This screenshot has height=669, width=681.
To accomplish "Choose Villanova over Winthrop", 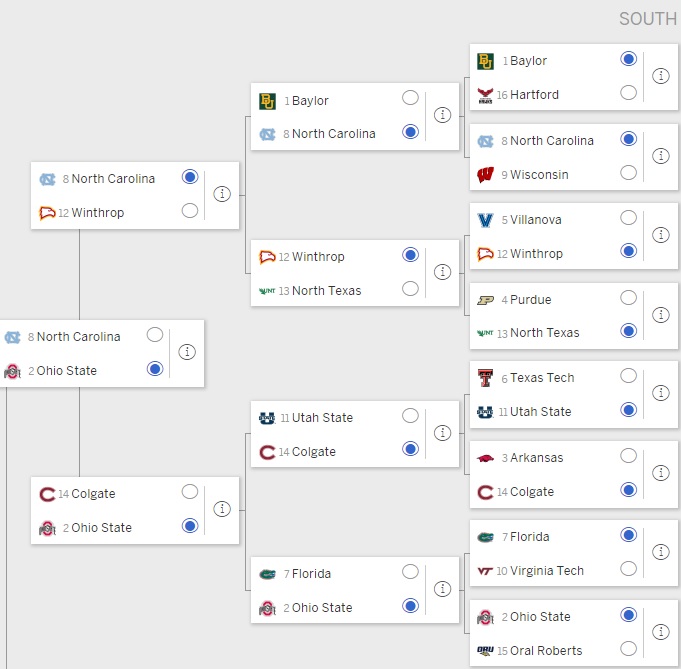I will pos(628,218).
